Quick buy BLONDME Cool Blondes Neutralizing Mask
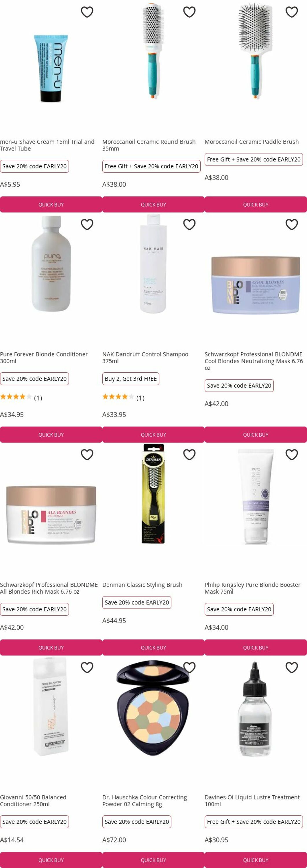The image size is (307, 868). tap(256, 435)
